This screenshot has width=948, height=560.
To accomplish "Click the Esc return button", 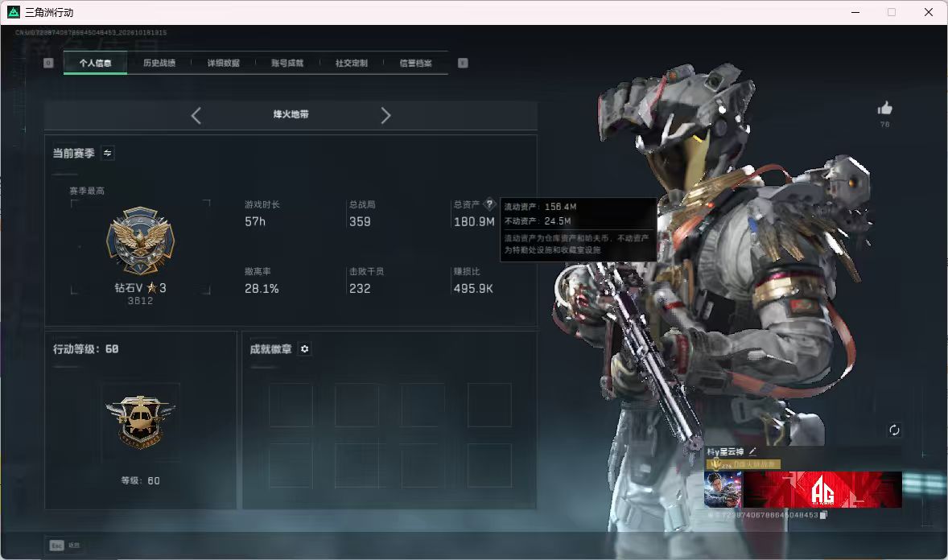I will 64,546.
